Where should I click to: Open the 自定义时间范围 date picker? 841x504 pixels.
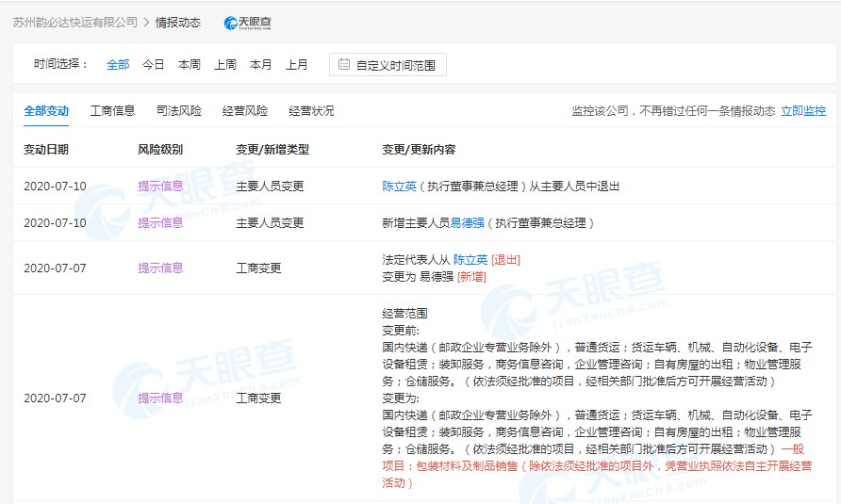click(388, 65)
